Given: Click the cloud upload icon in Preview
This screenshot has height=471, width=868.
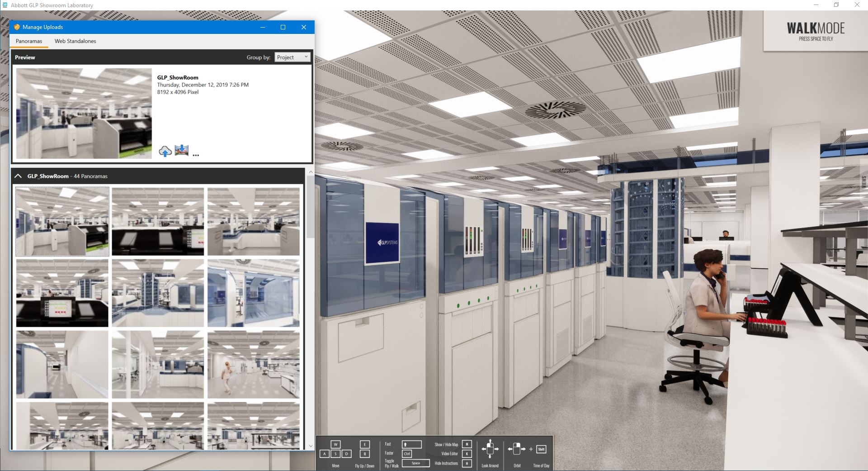Looking at the screenshot, I should pyautogui.click(x=165, y=151).
